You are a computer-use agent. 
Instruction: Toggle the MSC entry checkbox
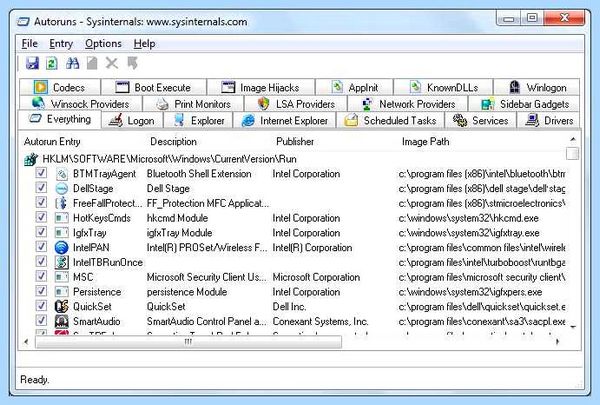click(41, 276)
